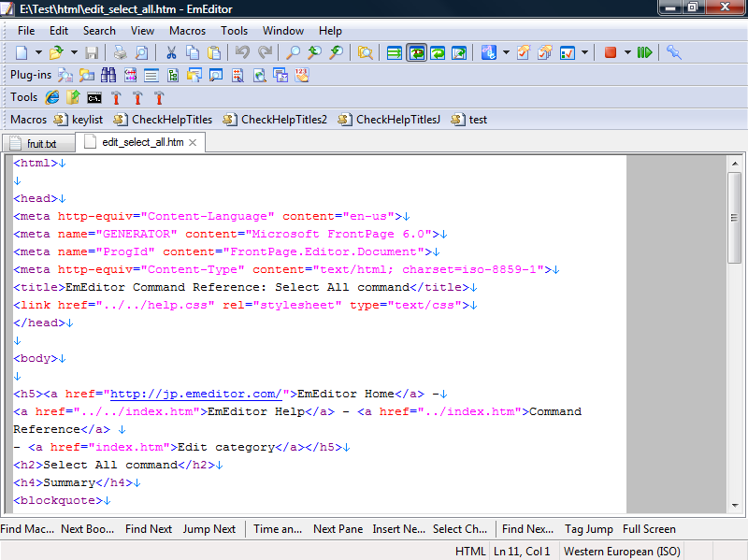Run the CheckHelpTitlesJ macro

coord(389,120)
